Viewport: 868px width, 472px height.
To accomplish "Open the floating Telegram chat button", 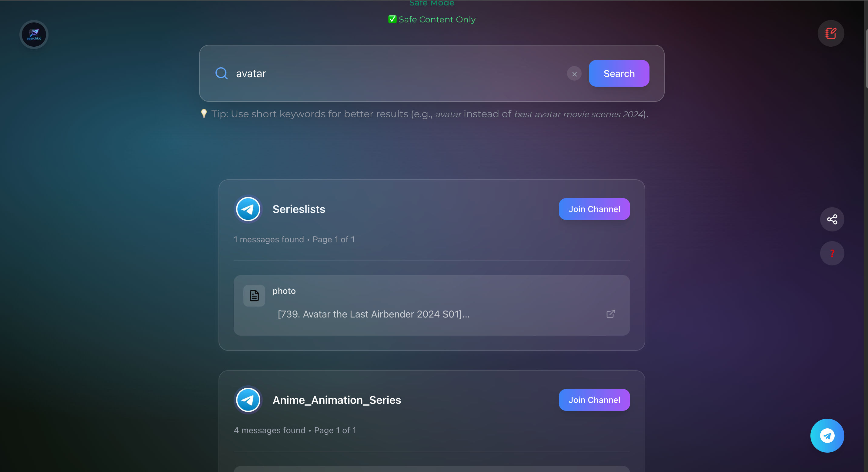I will pyautogui.click(x=827, y=436).
